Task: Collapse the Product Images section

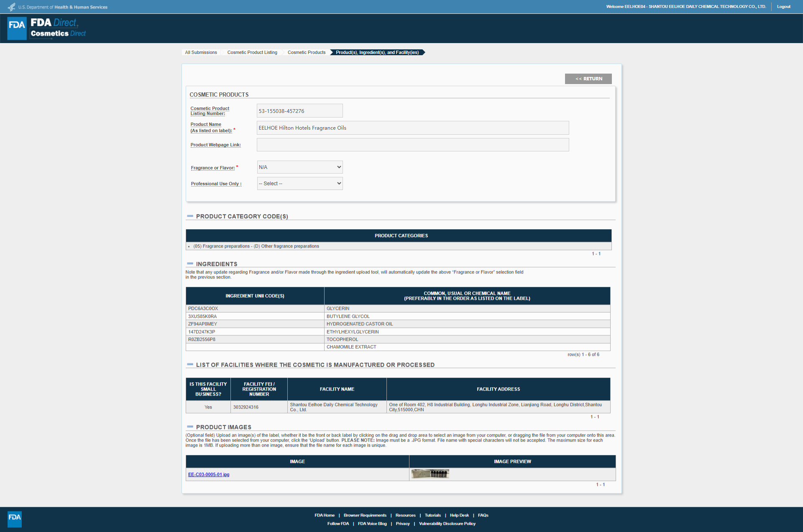Action: [190, 427]
